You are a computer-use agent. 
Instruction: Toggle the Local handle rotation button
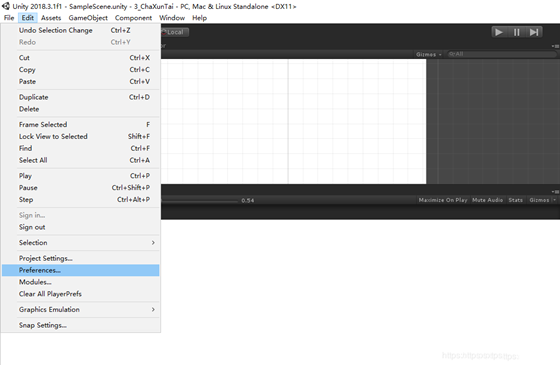point(175,32)
